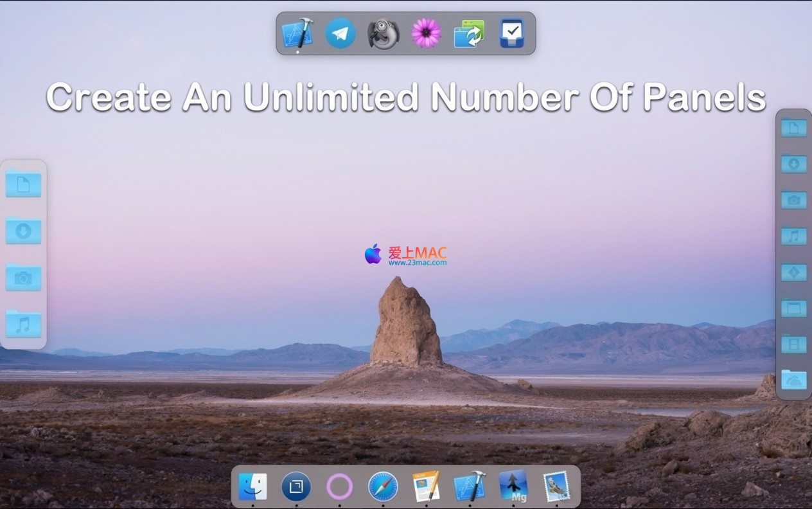Open the Public folder in right panel

click(x=794, y=272)
